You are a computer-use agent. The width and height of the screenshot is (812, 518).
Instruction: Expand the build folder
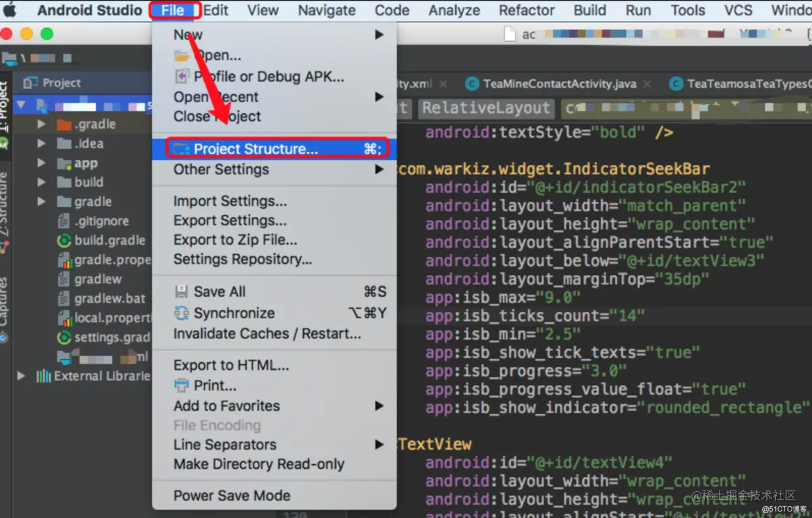point(42,182)
